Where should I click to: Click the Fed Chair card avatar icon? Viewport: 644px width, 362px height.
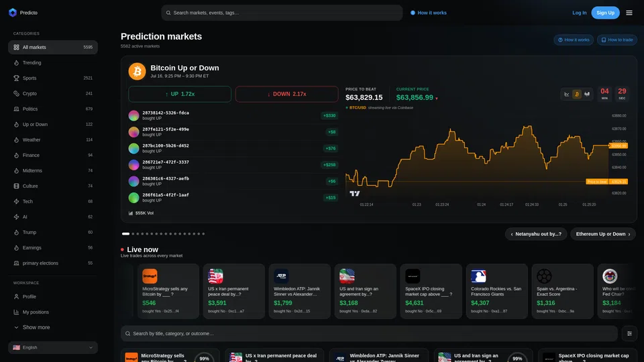pos(610,276)
